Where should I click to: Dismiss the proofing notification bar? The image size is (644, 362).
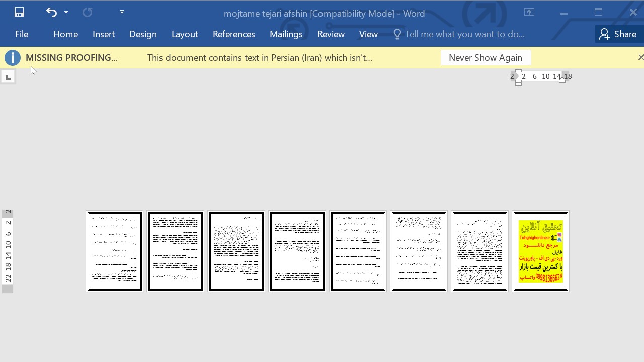point(640,58)
